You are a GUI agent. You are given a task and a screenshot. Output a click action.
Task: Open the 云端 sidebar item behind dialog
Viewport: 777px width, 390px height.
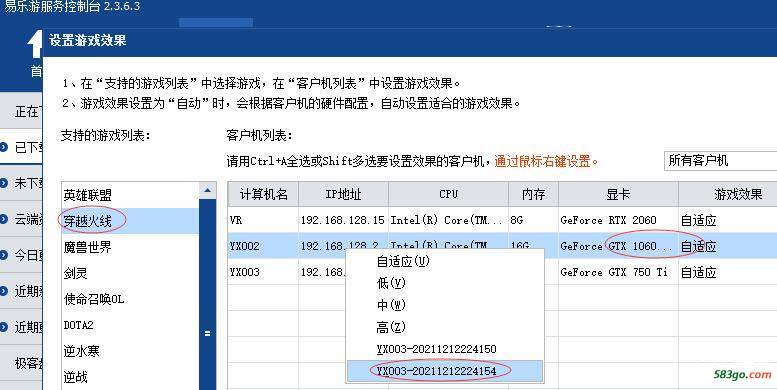tap(21, 219)
